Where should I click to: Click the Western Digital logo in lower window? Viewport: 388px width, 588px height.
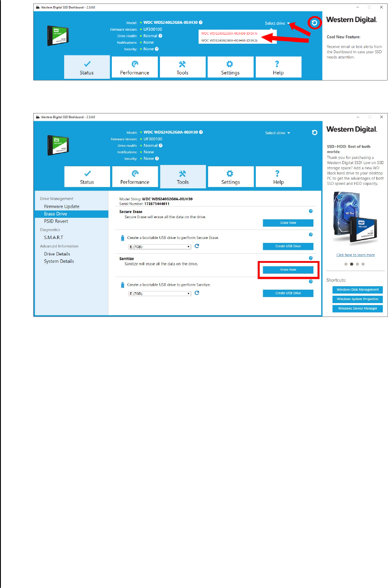[352, 129]
